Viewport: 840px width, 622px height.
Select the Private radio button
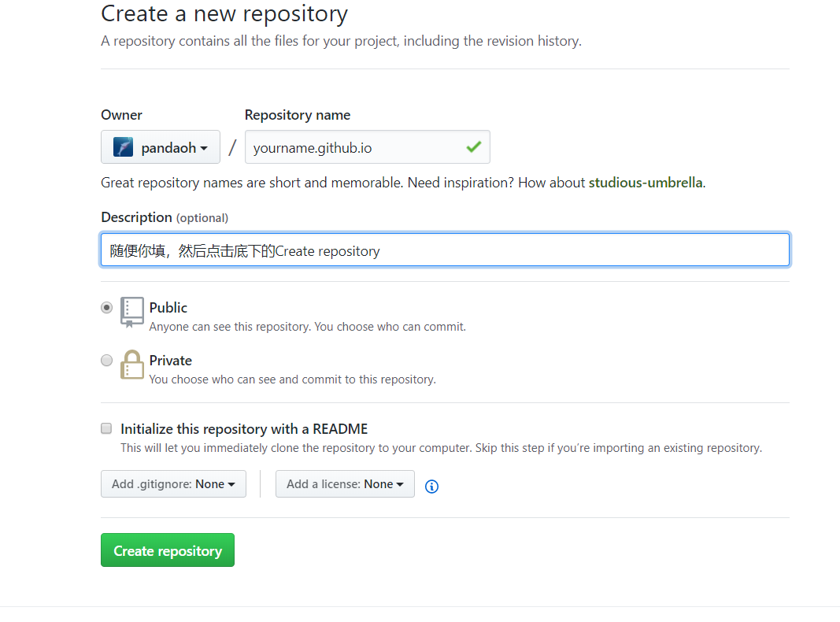[x=107, y=361]
